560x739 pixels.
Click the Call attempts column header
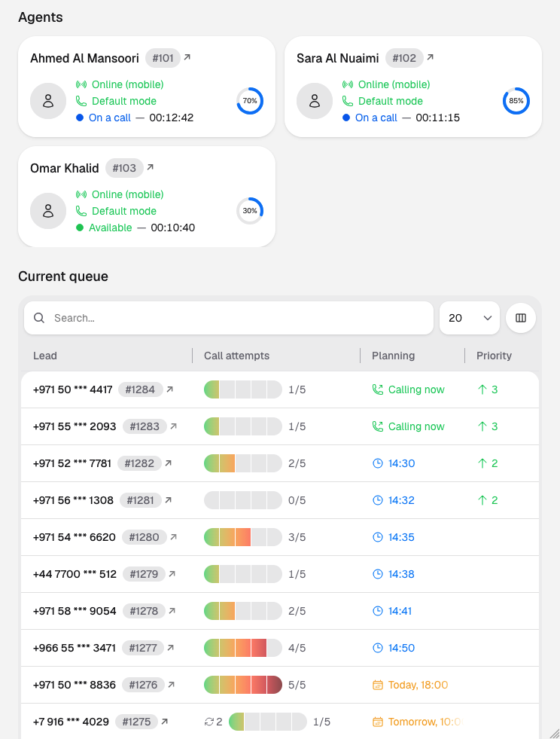click(x=236, y=356)
